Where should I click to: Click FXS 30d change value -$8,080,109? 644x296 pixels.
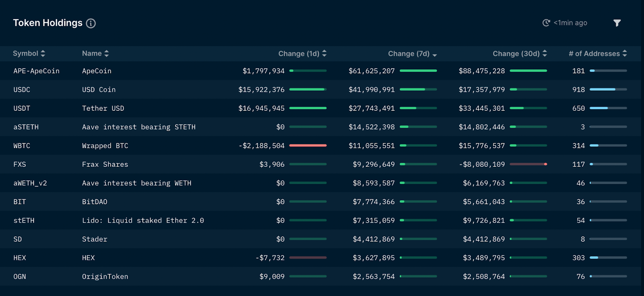[482, 164]
